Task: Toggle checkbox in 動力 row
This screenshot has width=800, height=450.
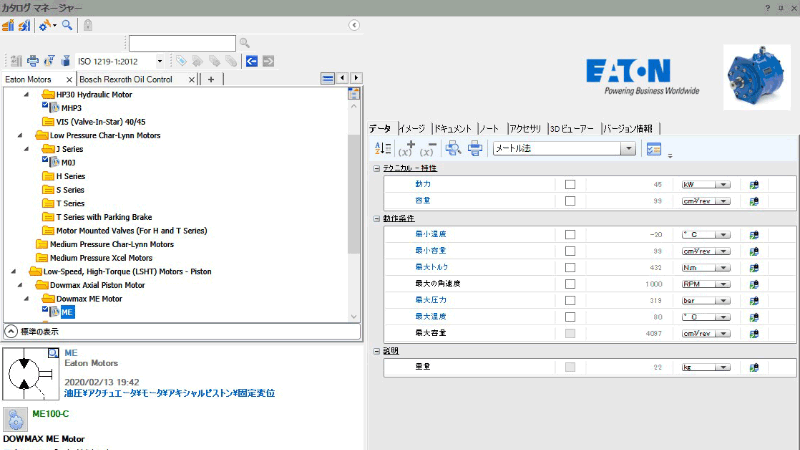Action: pos(570,185)
